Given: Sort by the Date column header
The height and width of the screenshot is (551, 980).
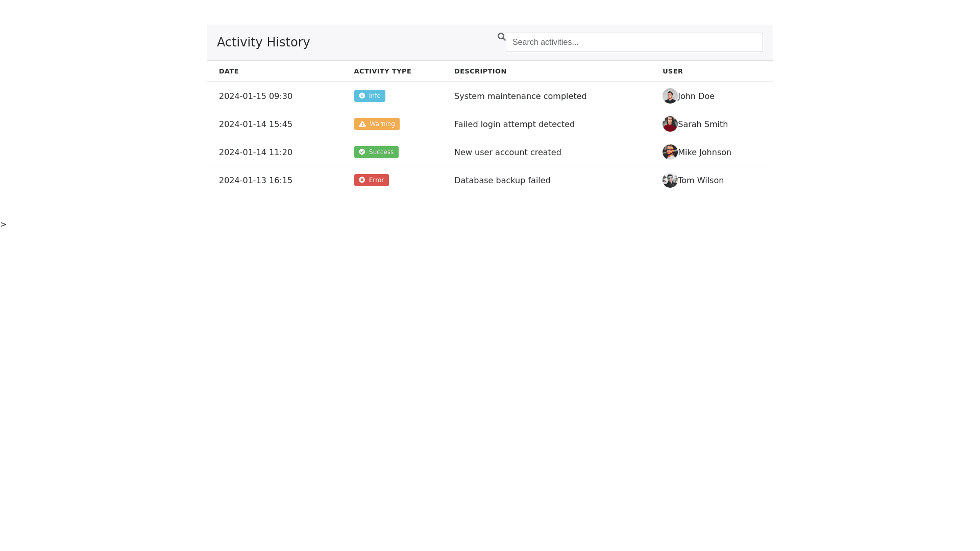Looking at the screenshot, I should [229, 71].
